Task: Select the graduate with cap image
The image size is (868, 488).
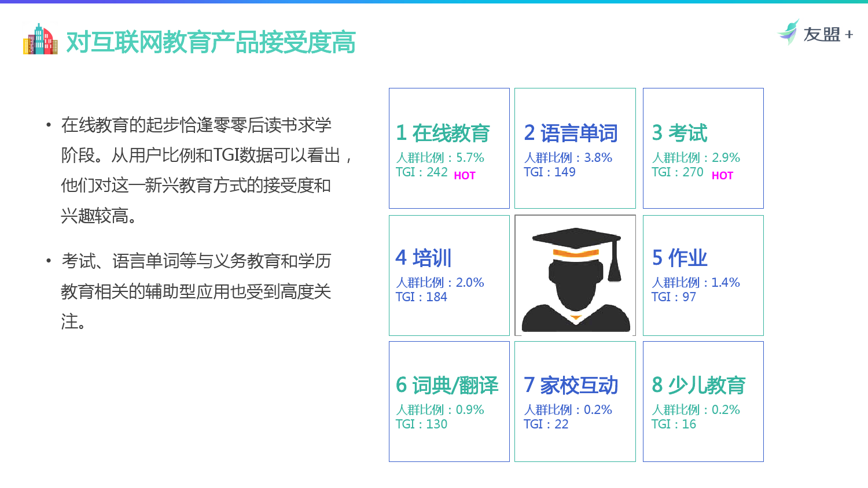Action: (575, 276)
